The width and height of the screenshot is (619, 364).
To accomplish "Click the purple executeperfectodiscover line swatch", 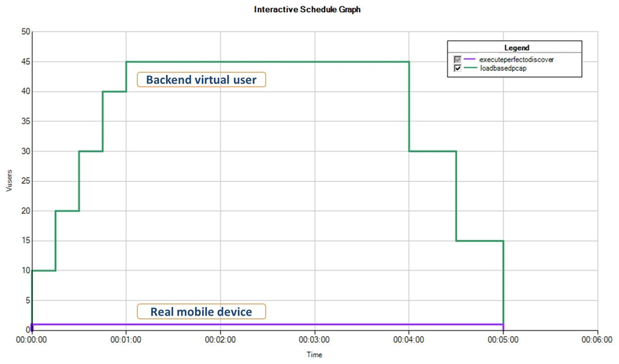I will (470, 60).
